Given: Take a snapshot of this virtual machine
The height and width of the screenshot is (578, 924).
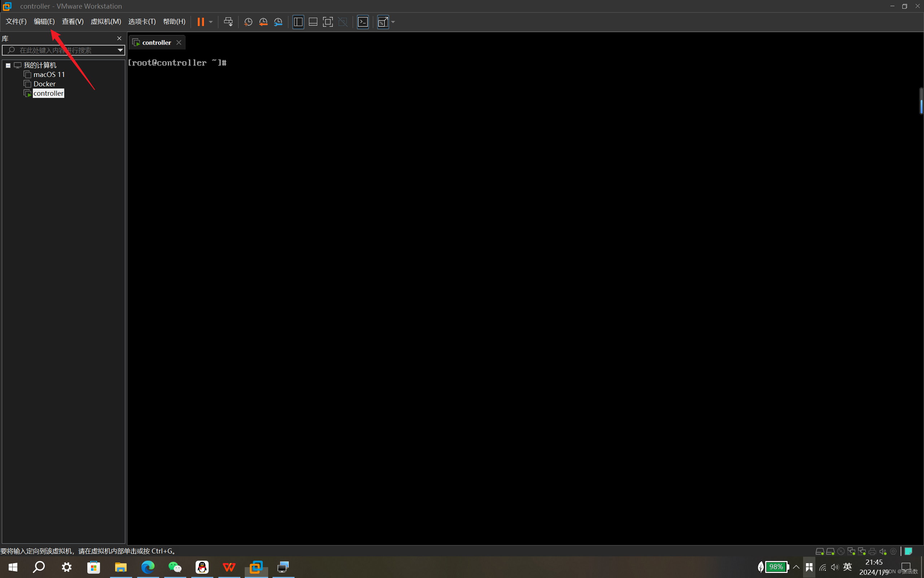Looking at the screenshot, I should [248, 22].
